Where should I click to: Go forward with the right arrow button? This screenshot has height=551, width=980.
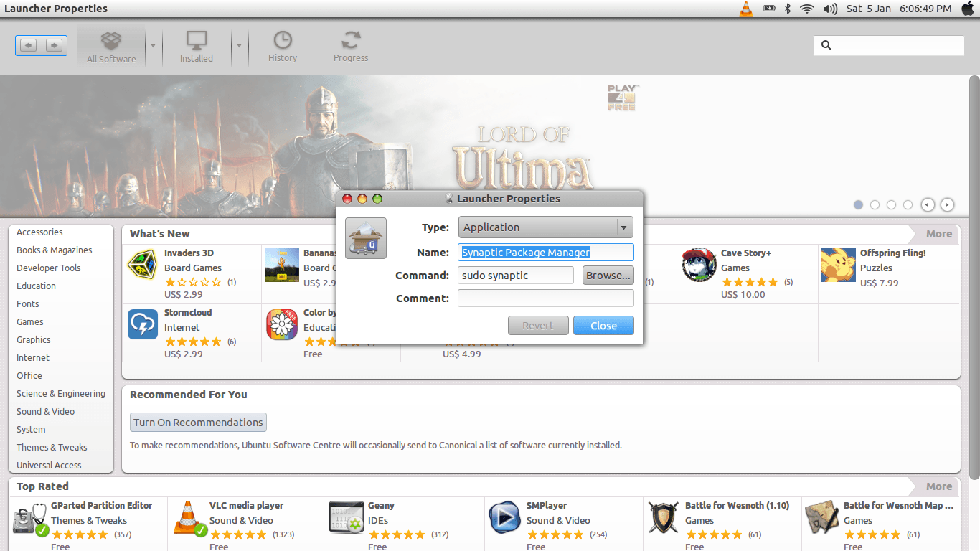pos(54,45)
